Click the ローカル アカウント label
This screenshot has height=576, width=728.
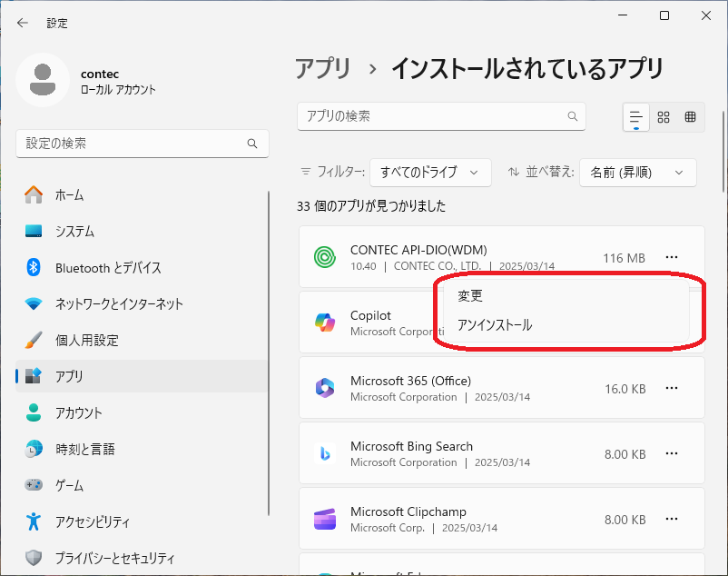118,90
